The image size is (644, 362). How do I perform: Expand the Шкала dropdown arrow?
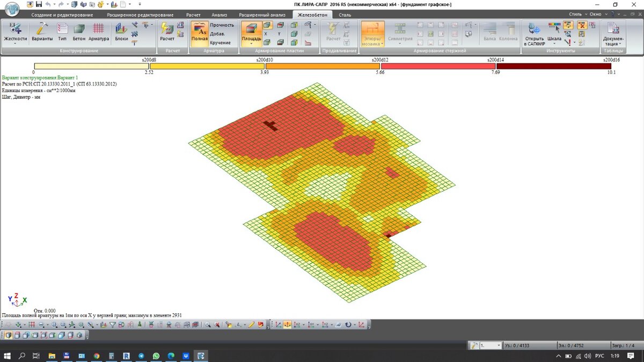[554, 44]
